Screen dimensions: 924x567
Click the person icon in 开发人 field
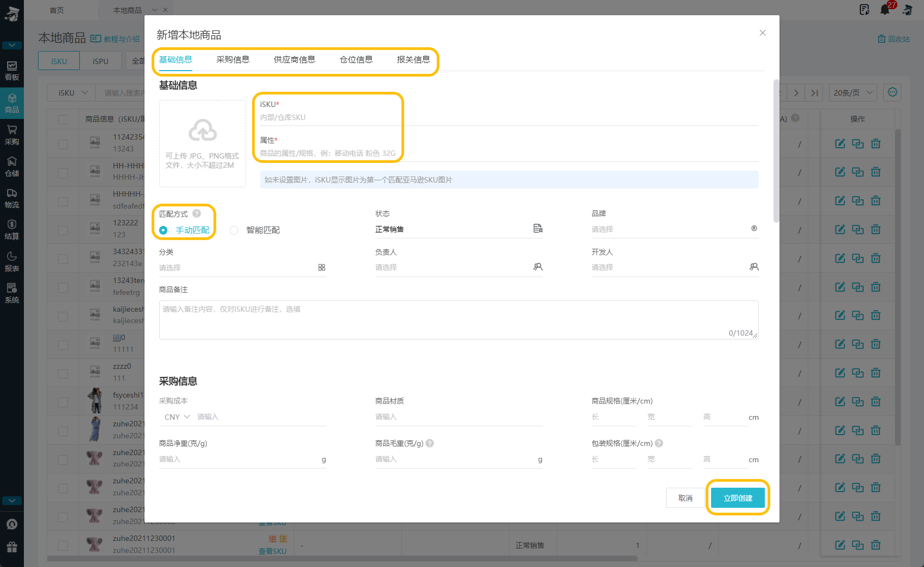tap(754, 267)
